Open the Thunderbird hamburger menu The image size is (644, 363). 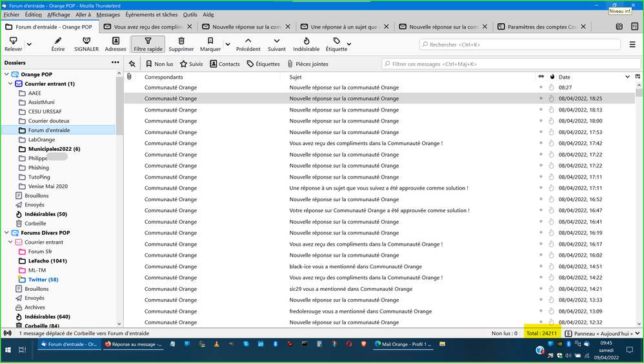(x=632, y=44)
